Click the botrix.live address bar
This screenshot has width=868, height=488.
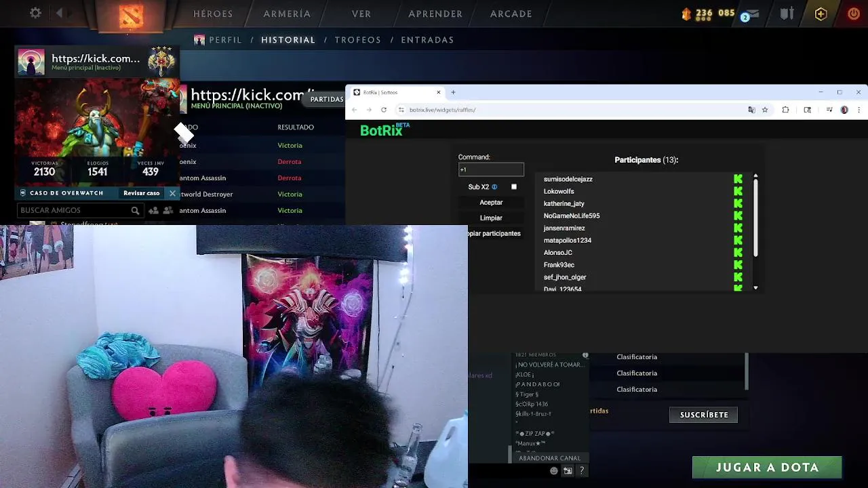tap(570, 110)
